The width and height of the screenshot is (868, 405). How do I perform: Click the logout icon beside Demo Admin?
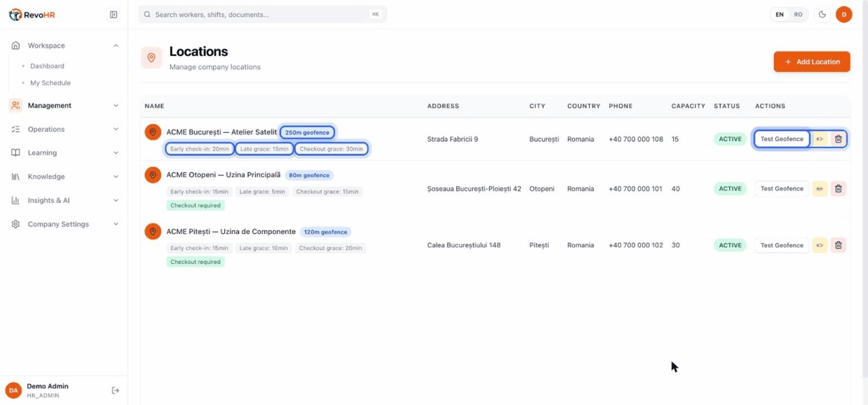pyautogui.click(x=115, y=390)
